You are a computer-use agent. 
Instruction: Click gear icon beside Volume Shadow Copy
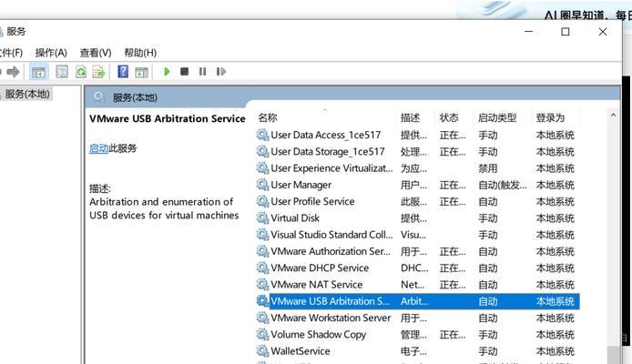262,334
